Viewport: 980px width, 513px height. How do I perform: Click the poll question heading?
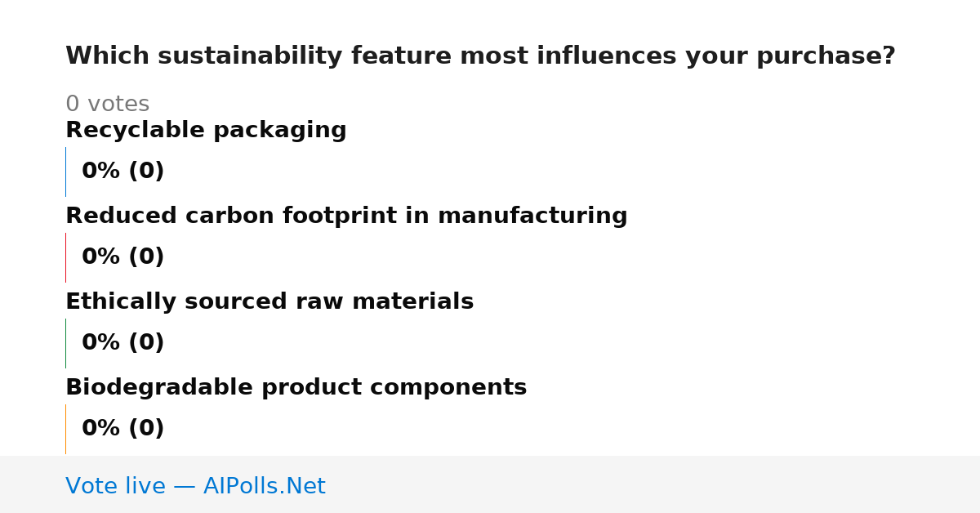[480, 56]
